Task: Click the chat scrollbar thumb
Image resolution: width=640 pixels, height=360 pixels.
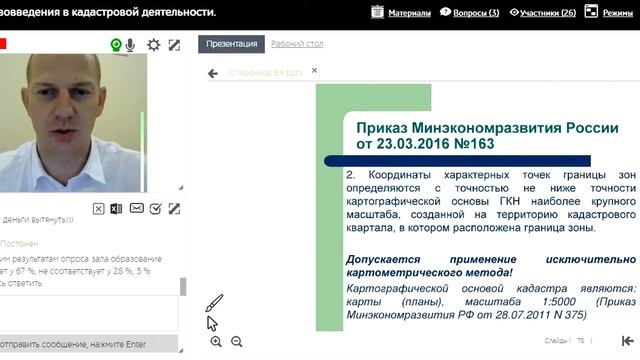Action: 183,287
